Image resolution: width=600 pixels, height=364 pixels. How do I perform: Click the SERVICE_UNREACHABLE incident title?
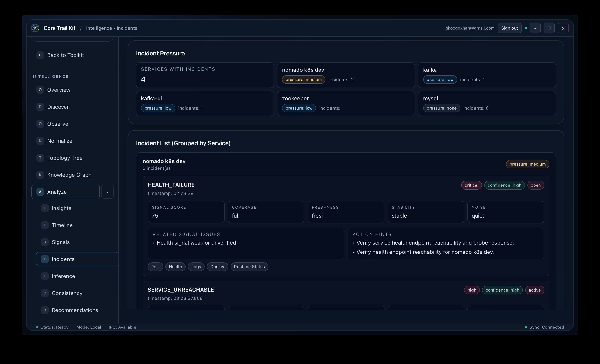[x=181, y=290]
